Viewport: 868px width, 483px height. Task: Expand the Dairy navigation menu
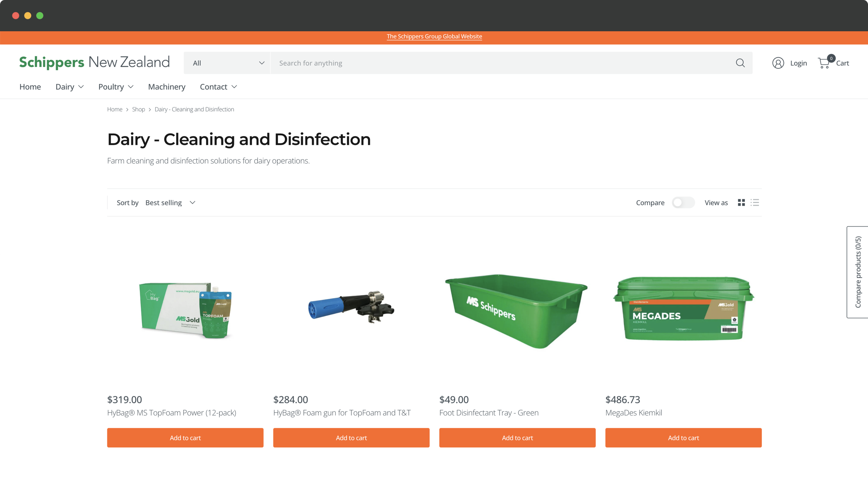[69, 87]
